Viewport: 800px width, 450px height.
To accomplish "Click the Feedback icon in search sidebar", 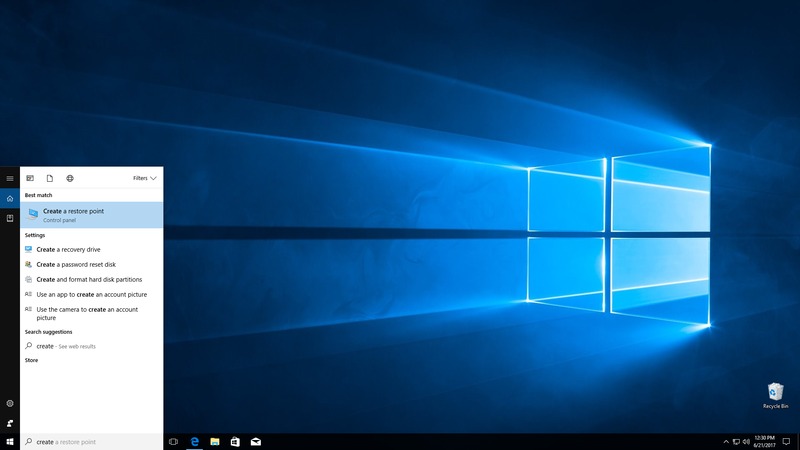I will (x=10, y=423).
